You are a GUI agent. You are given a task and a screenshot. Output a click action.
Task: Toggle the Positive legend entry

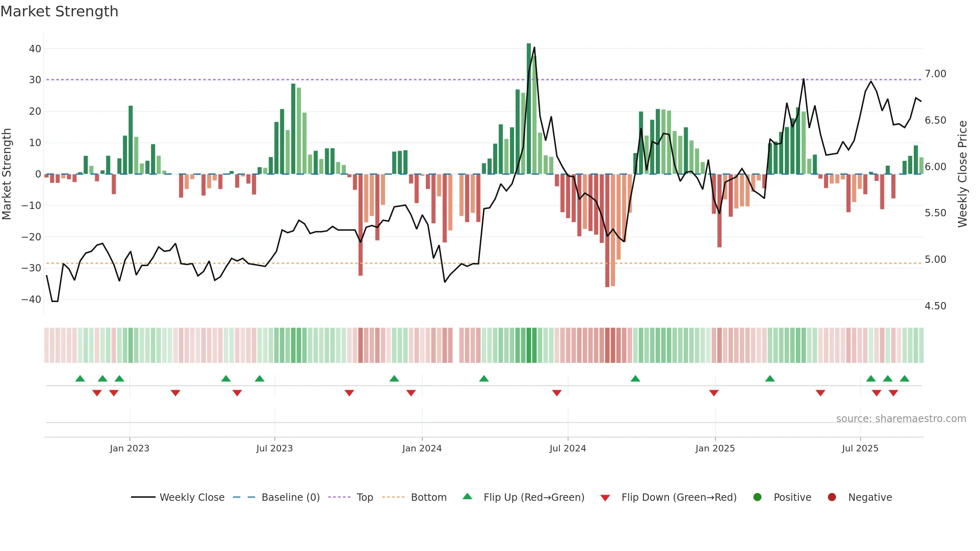pos(782,497)
